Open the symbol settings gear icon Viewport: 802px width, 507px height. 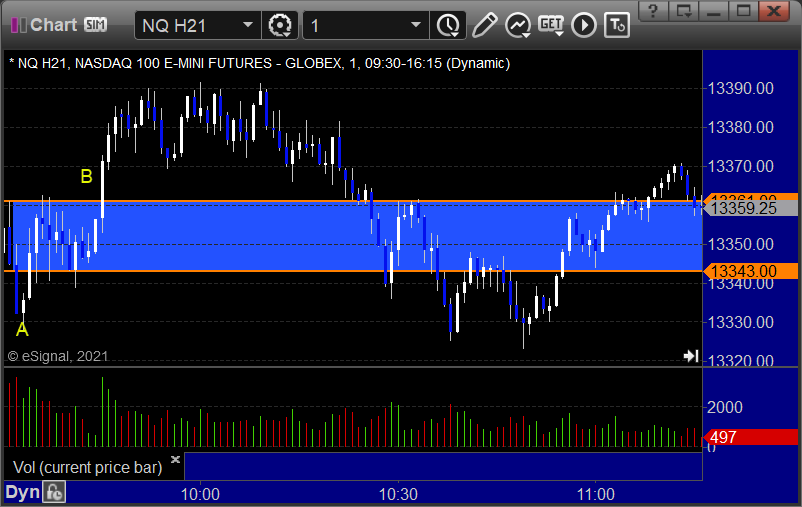280,25
